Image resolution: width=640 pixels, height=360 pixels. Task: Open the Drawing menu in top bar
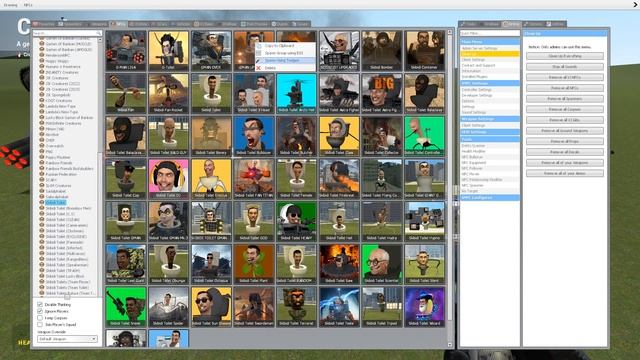11,5
